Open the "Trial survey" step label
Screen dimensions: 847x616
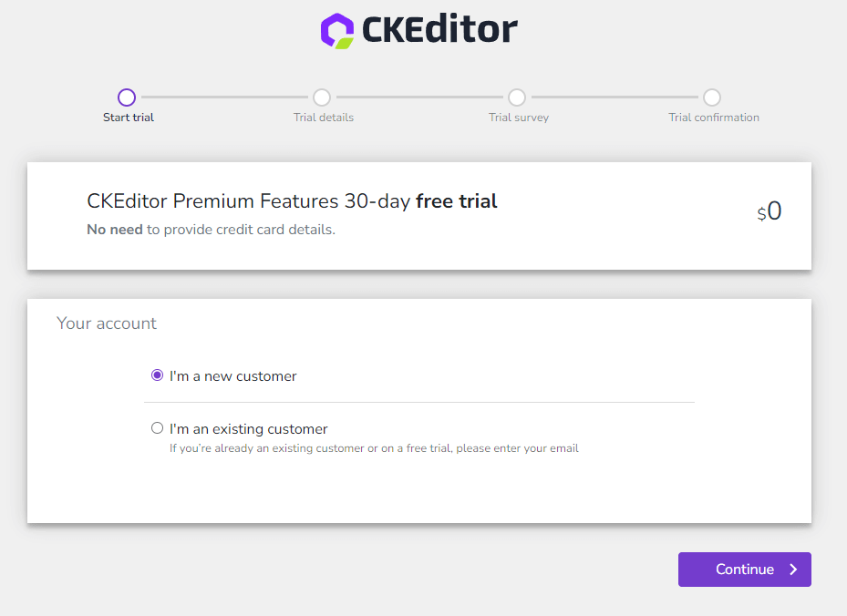(x=519, y=118)
